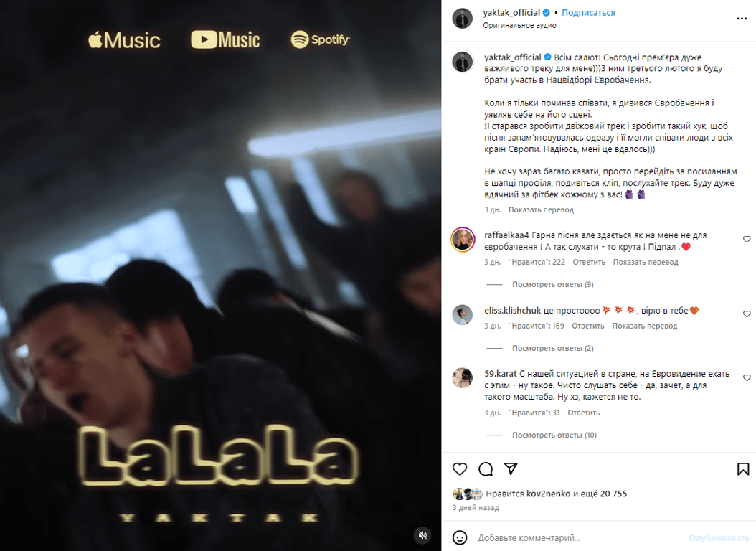The width and height of the screenshot is (756, 551).
Task: Focus the Добавьте комментарий input field
Action: (579, 537)
